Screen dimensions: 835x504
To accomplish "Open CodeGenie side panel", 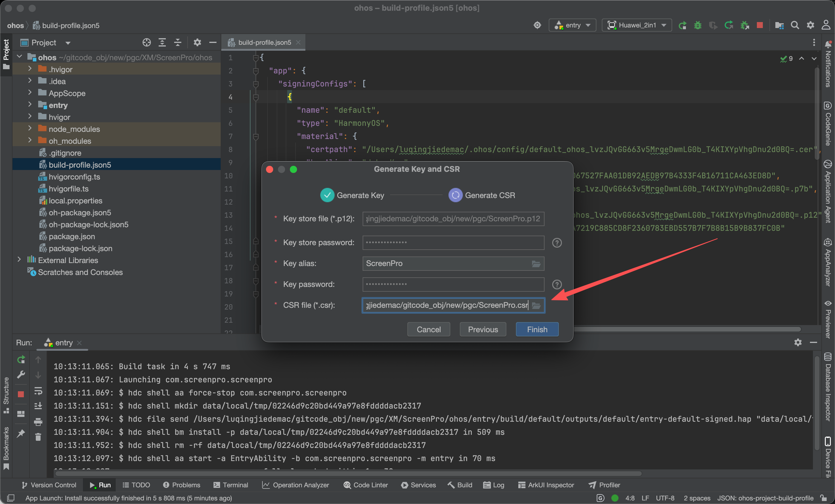I will click(828, 124).
